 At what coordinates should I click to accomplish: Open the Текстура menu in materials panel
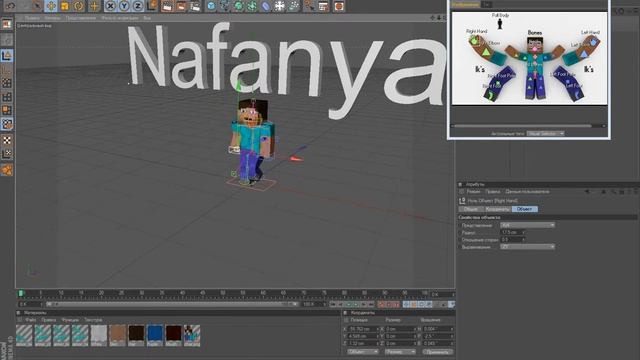pyautogui.click(x=93, y=320)
